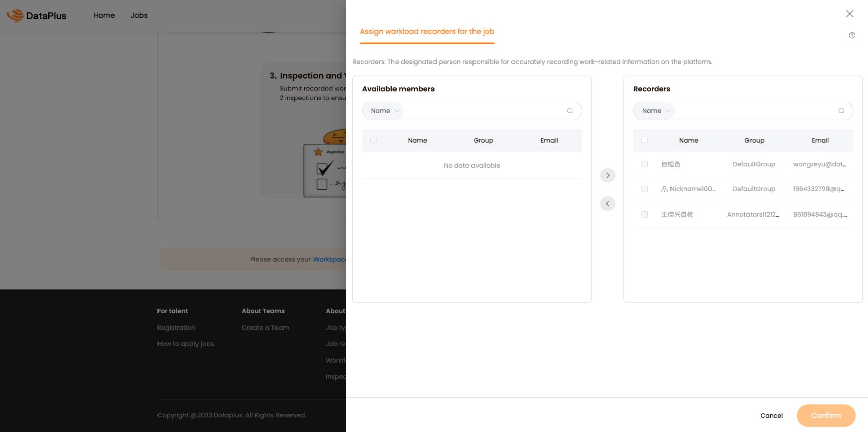Open Home in top navigation
Screen dimensions: 868x432
[104, 15]
